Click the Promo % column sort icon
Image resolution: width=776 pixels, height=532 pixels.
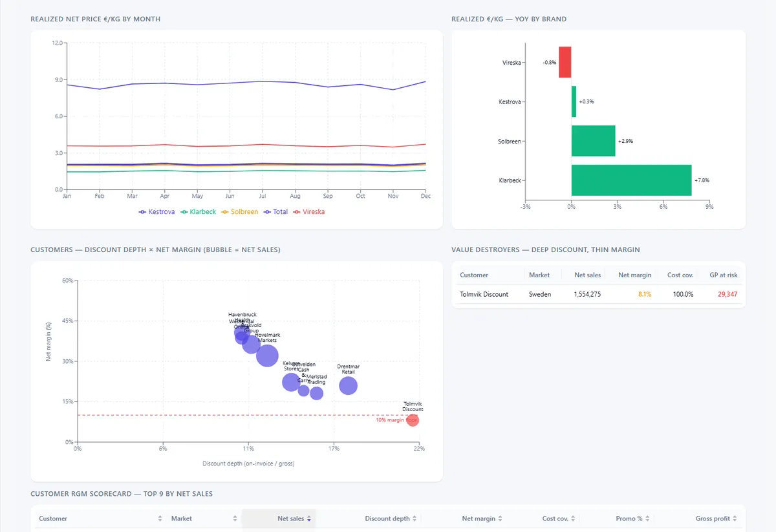pyautogui.click(x=647, y=518)
